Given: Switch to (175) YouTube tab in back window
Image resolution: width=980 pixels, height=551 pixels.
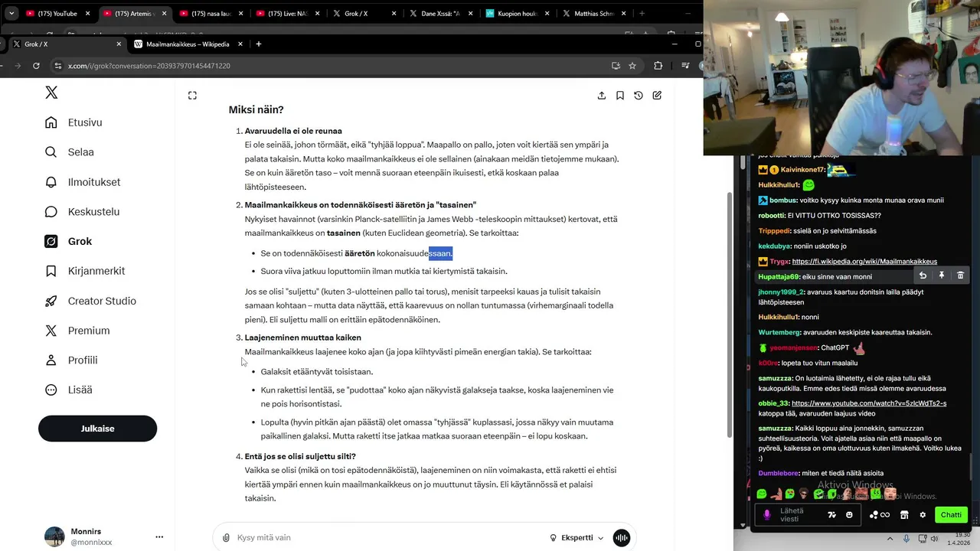Looking at the screenshot, I should click(x=57, y=13).
